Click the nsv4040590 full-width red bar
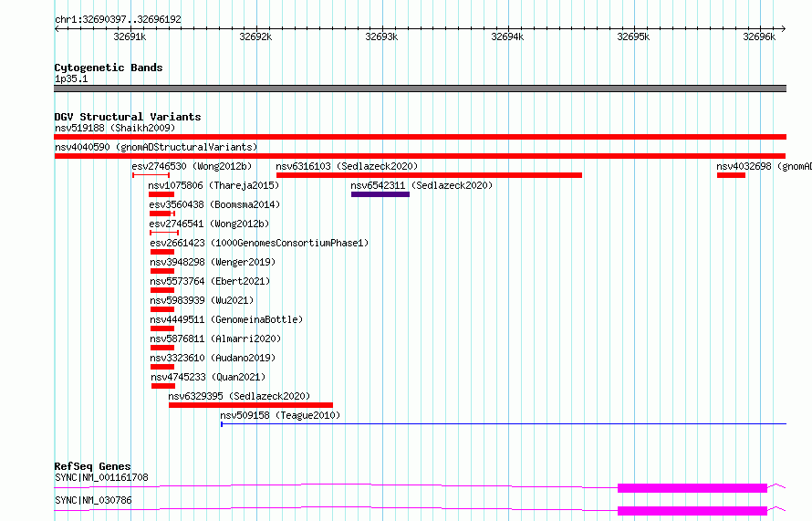 [420, 156]
